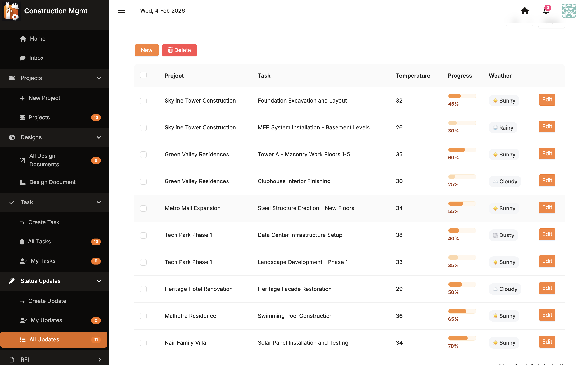Screen dimensions: 588x365
Task: Open Inbox via chat bubble icon
Action: click(23, 58)
